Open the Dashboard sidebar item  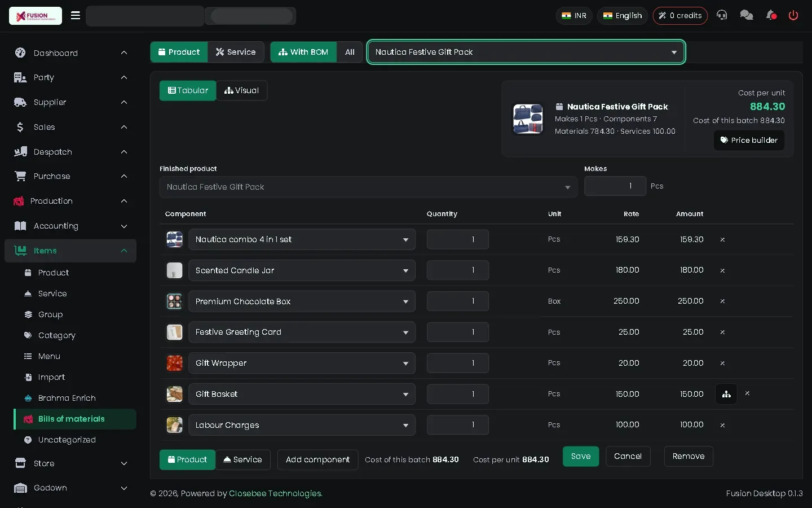coord(70,53)
